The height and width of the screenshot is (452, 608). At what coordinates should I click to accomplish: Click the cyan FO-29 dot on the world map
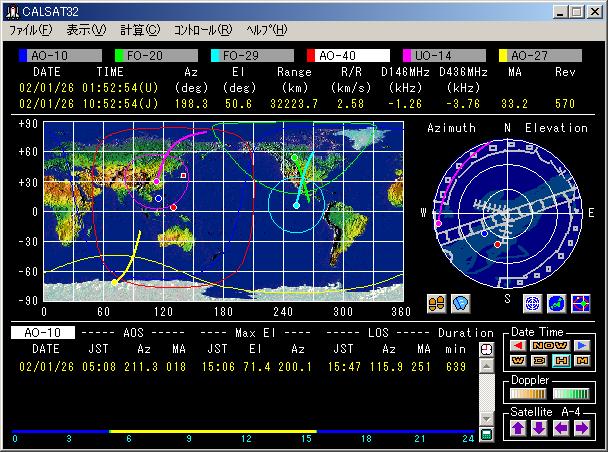click(296, 205)
